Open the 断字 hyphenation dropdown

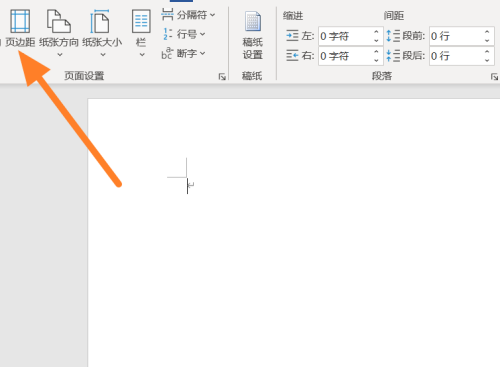point(183,53)
